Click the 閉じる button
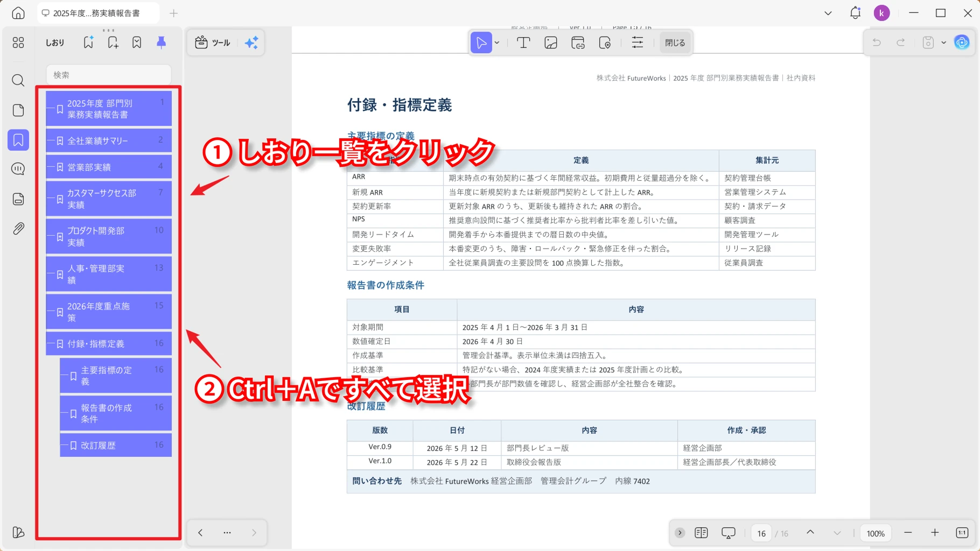Screen dimensions: 980x551 pos(675,43)
